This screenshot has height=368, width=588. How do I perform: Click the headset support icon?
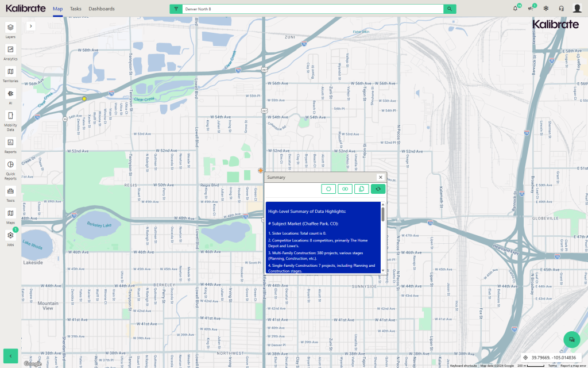(561, 9)
